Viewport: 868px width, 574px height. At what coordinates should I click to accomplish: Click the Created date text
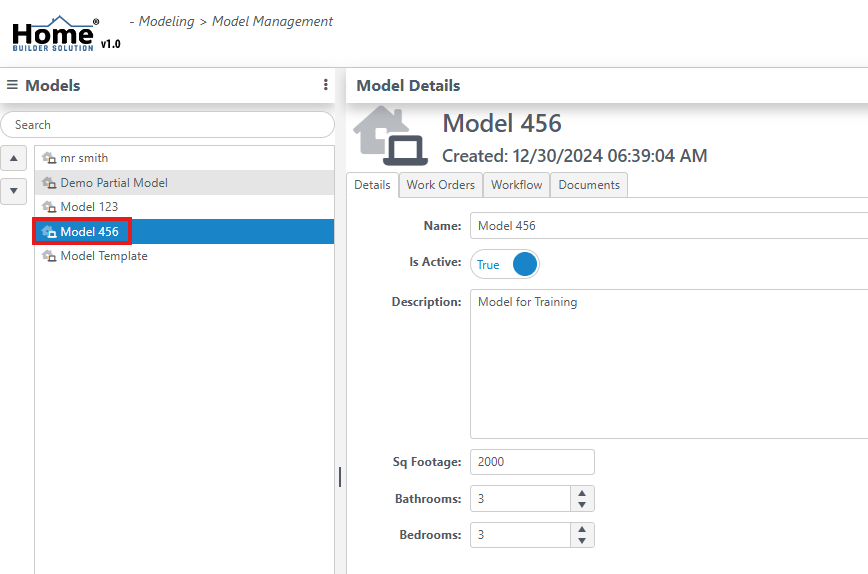click(x=575, y=156)
